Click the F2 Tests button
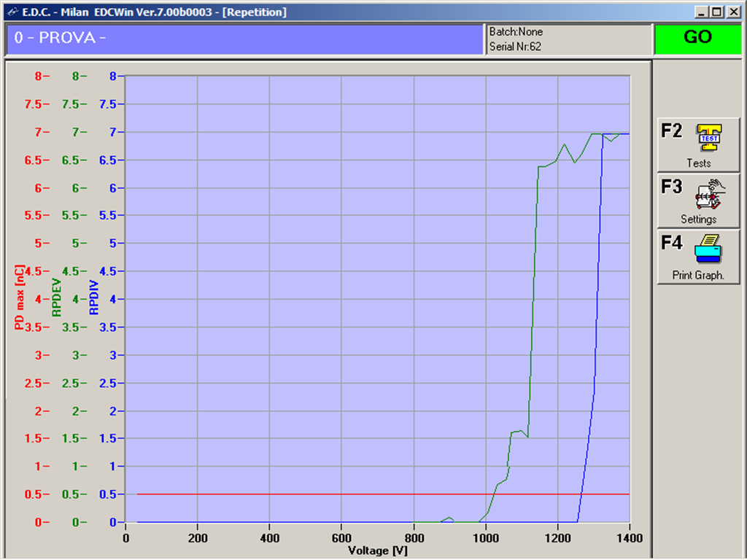The width and height of the screenshot is (747, 560). 697,144
